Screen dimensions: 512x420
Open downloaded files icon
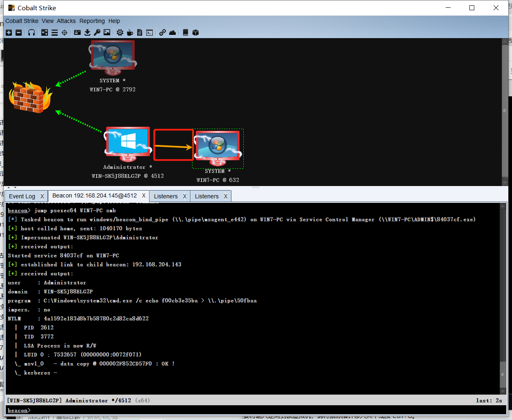coord(87,32)
